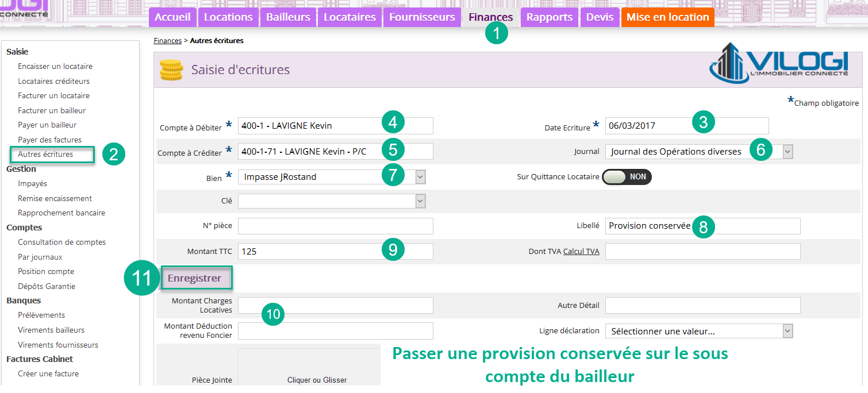
Task: Open Encaisser un locataire
Action: (55, 67)
